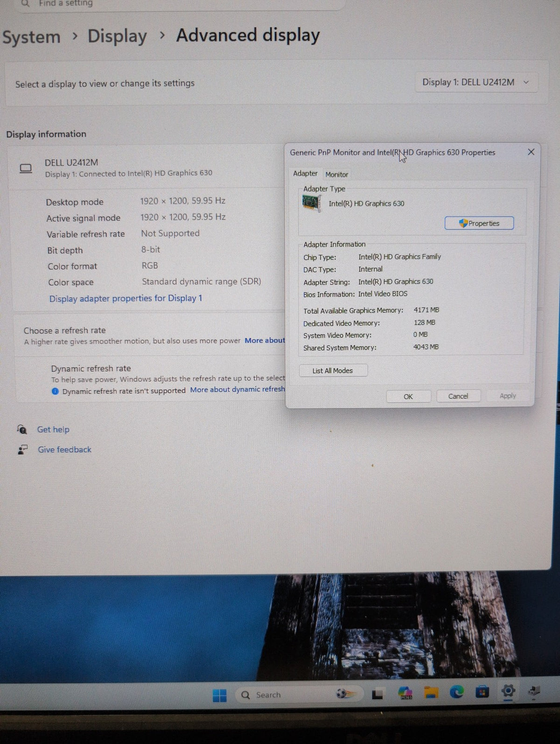The width and height of the screenshot is (560, 744).
Task: Click the More about dynamic refresh link
Action: tap(237, 389)
